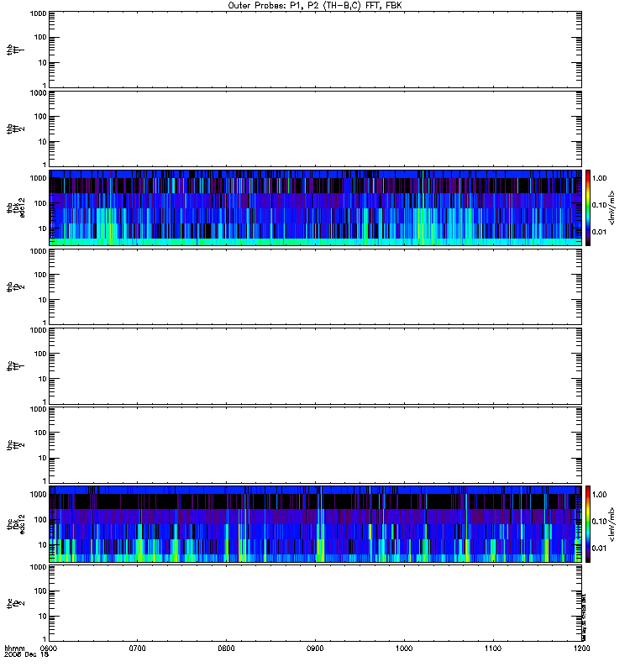Click the thb fbk edc12 spectrogram panel
The image size is (630, 672).
(316, 207)
